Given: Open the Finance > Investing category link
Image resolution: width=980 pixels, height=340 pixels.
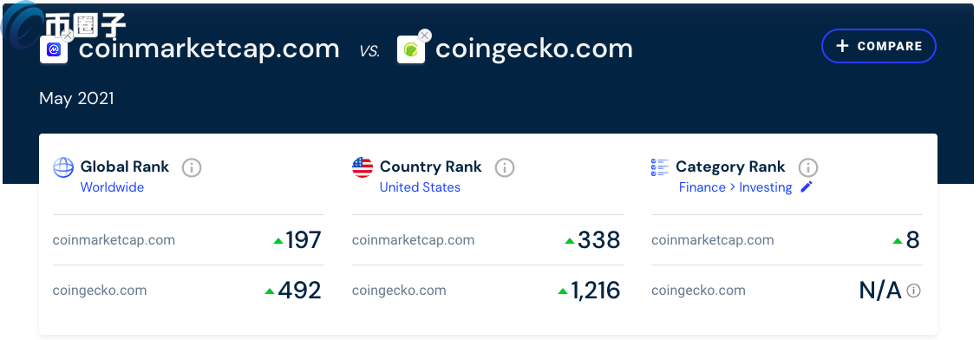Looking at the screenshot, I should [735, 186].
